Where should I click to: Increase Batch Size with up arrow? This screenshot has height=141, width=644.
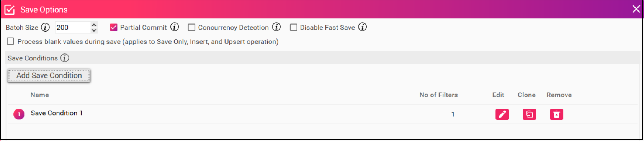click(94, 25)
